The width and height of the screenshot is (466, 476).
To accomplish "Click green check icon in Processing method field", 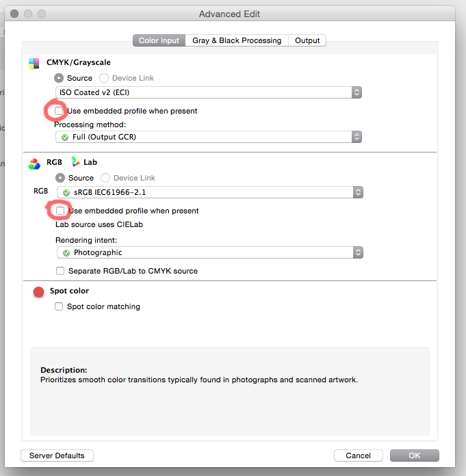I will tap(65, 137).
